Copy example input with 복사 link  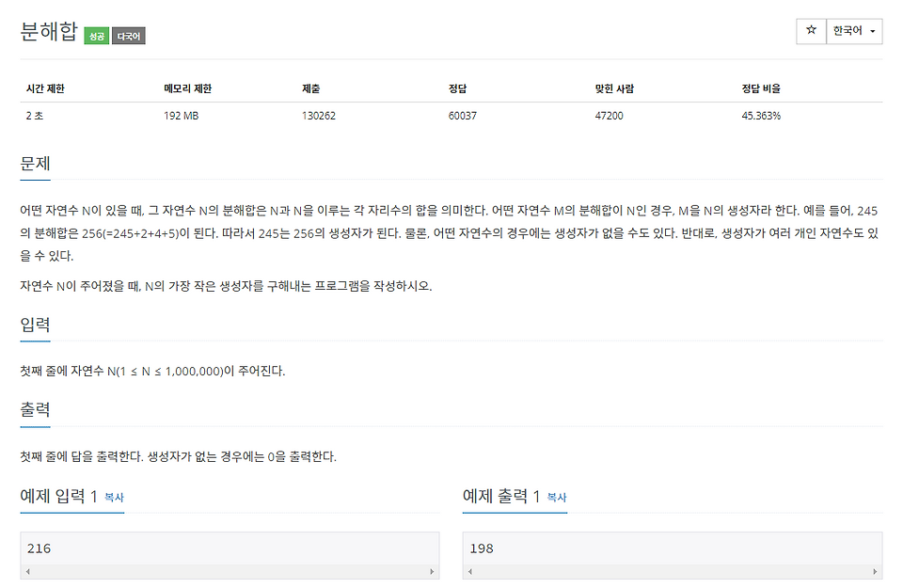(114, 497)
